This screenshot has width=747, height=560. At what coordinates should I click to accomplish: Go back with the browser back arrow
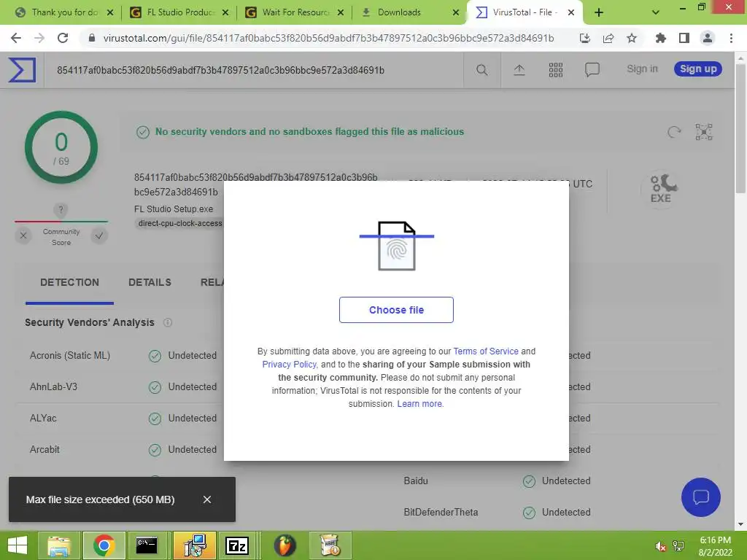click(16, 38)
